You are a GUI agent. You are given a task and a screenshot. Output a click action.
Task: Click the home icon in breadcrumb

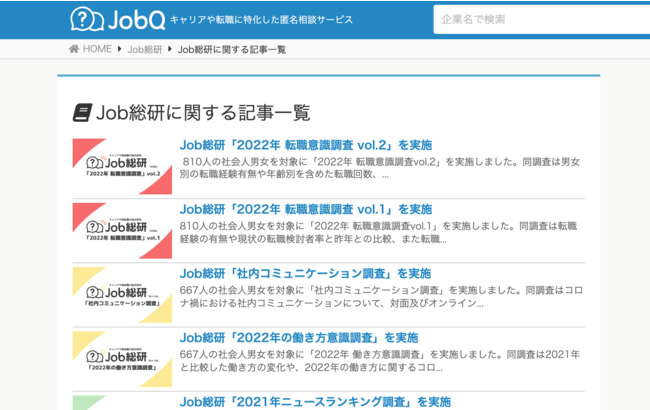click(74, 49)
